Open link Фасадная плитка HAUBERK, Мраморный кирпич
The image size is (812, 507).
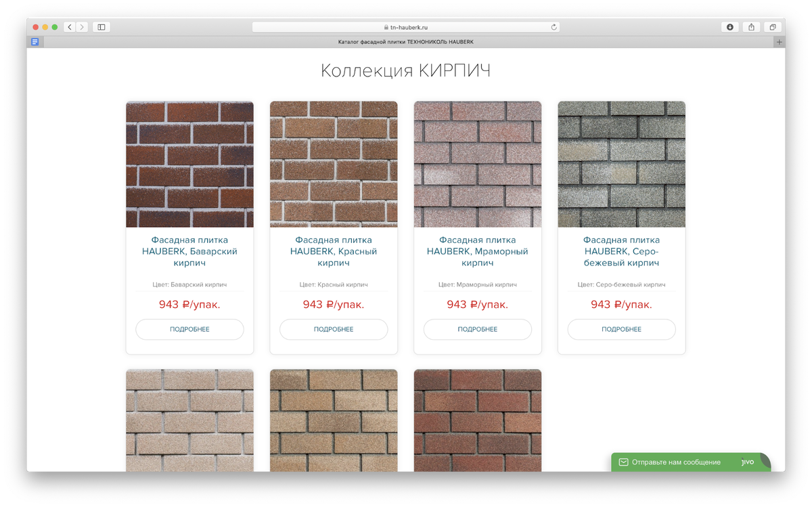[478, 251]
